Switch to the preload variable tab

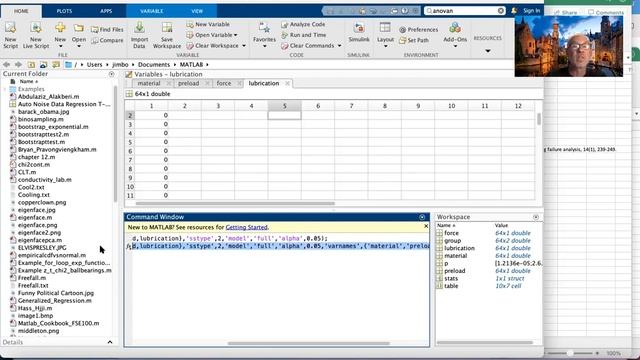point(188,83)
